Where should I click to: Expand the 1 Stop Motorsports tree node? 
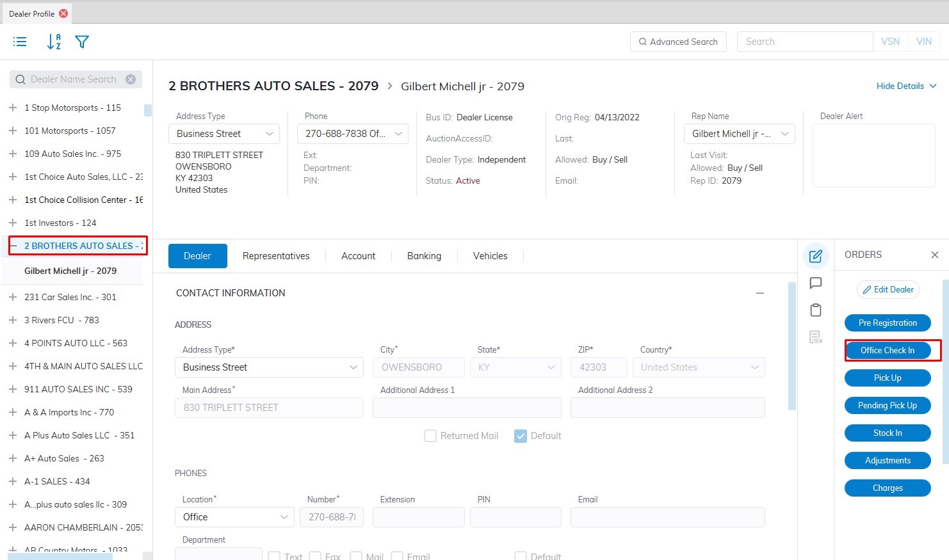tap(13, 108)
